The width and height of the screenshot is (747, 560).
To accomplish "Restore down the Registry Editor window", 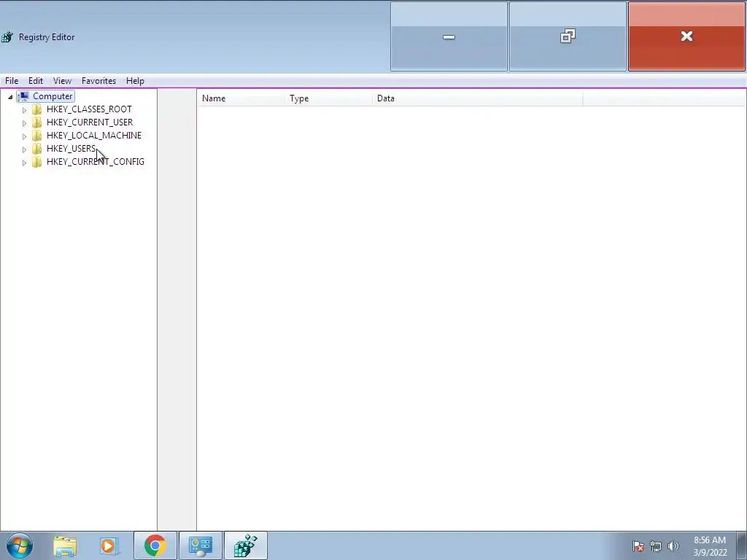I will coord(568,36).
